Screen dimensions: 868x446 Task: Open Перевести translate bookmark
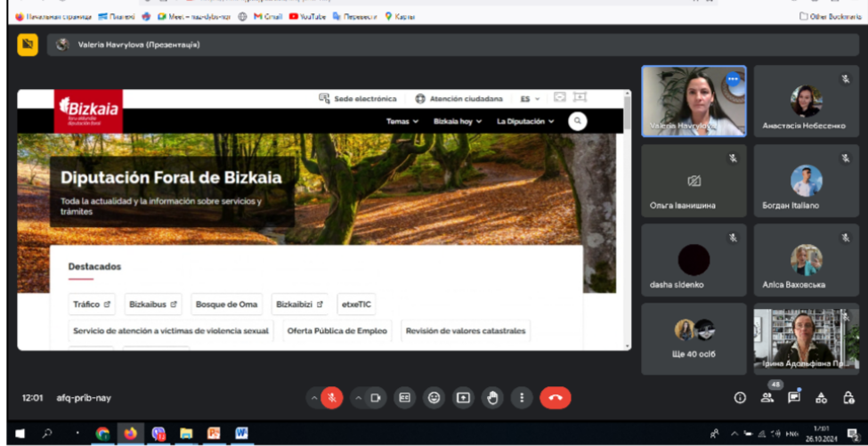[355, 17]
